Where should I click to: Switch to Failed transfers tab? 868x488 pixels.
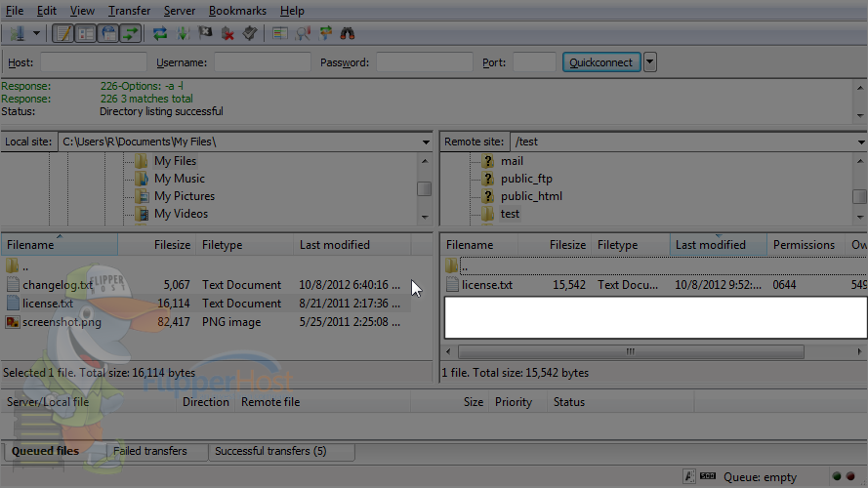pos(150,451)
